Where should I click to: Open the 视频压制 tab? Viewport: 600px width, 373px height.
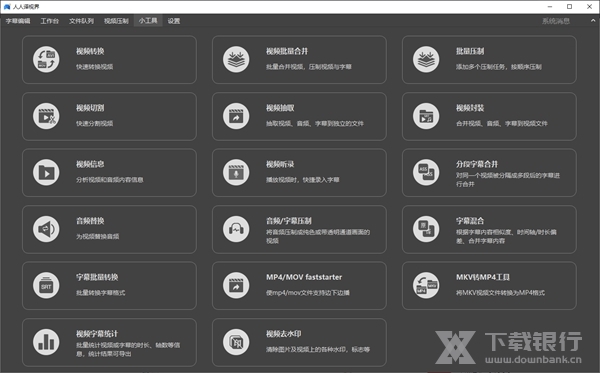click(x=116, y=21)
